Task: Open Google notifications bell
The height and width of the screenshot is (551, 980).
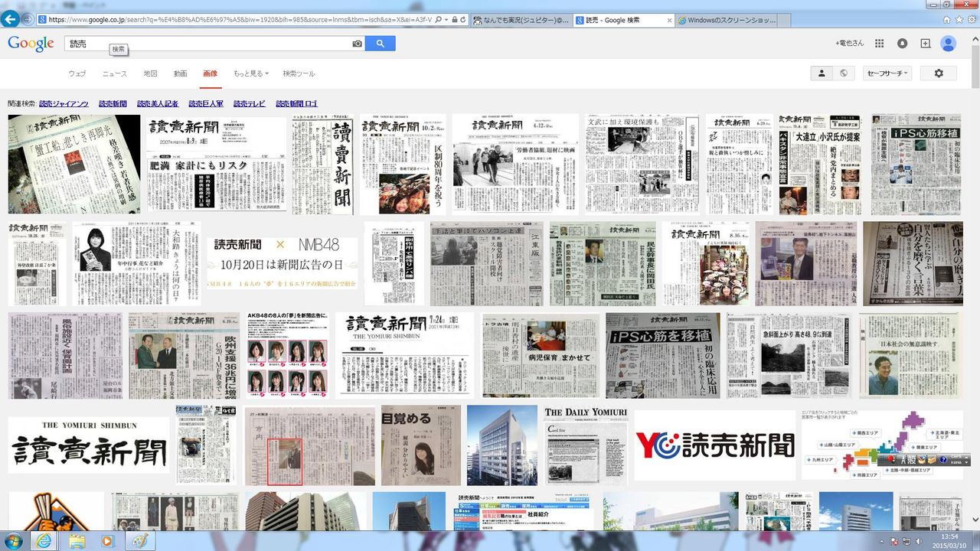Action: click(x=903, y=44)
